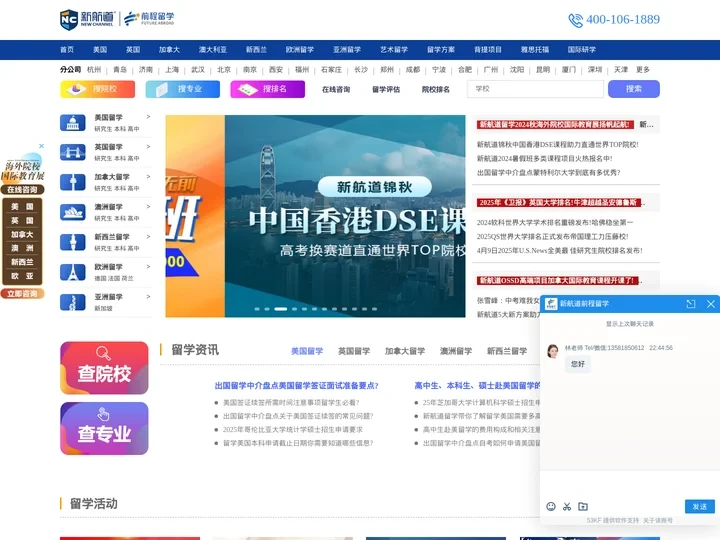Send the chat message with 发送
Screen dimensions: 720x540
click(700, 506)
